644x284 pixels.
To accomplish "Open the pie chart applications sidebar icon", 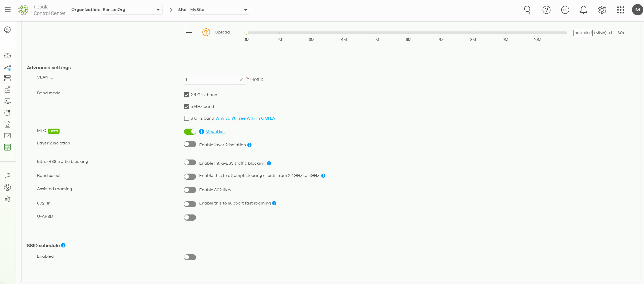I will 7,113.
